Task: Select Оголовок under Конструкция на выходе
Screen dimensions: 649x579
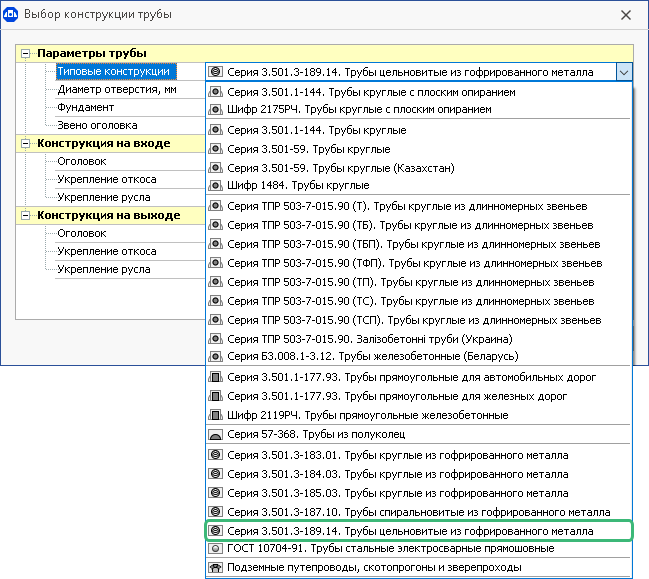Action: pyautogui.click(x=82, y=233)
